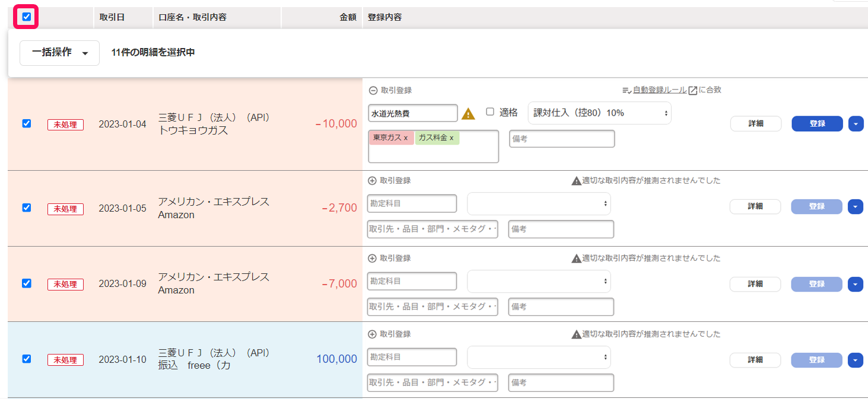The image size is (868, 399).
Task: Click warning icon in the 2023-01-09 row
Action: click(576, 258)
